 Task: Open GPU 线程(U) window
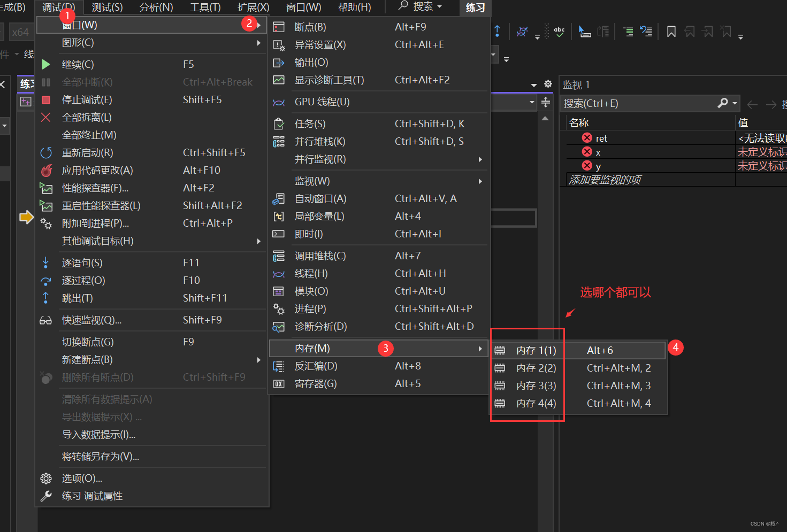[379, 102]
